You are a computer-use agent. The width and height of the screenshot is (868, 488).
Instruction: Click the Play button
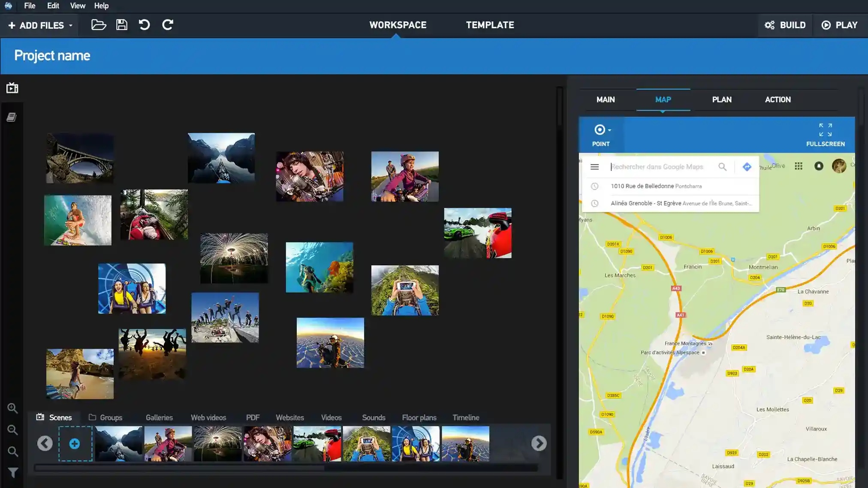tap(840, 25)
